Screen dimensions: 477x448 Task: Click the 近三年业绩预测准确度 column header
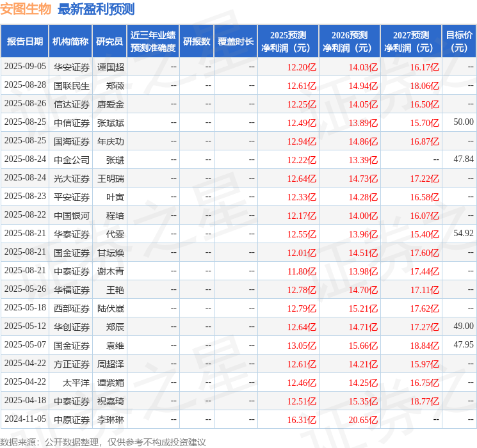153,42
